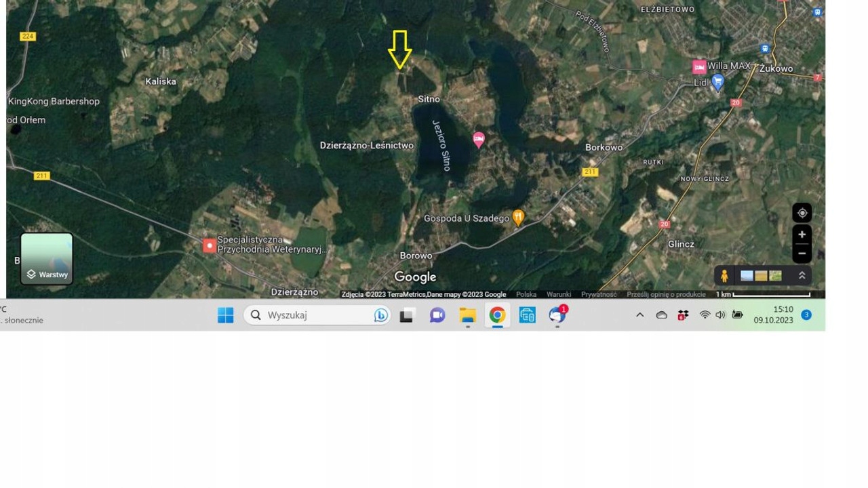Viewport: 868px width, 488px height.
Task: Zoom out with the minus button
Action: tap(802, 253)
